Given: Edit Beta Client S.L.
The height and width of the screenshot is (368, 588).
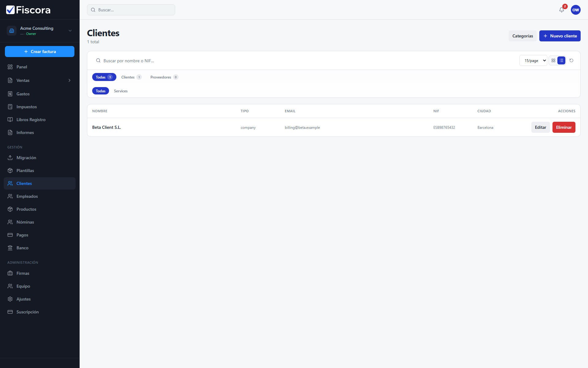Looking at the screenshot, I should [x=541, y=127].
